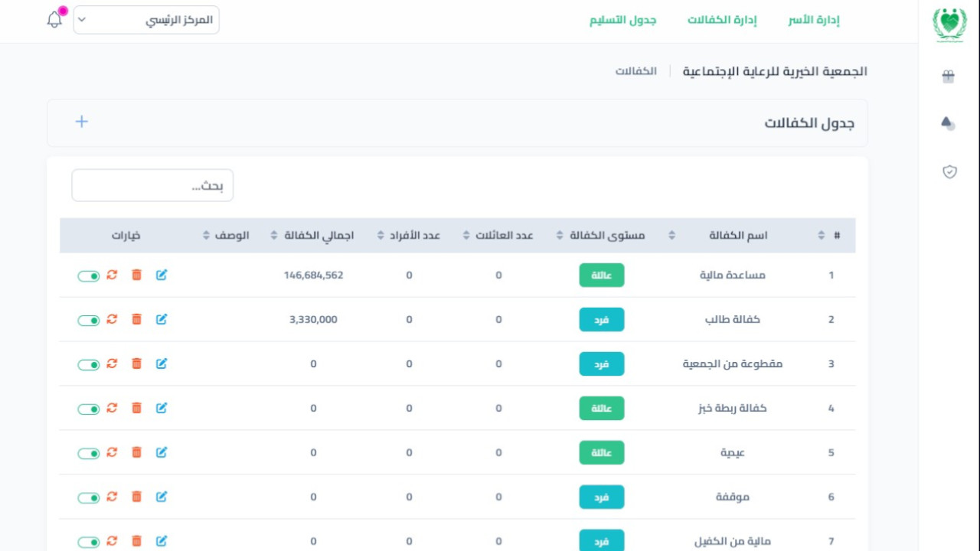Open the gift icon in sidebar

pyautogui.click(x=949, y=76)
